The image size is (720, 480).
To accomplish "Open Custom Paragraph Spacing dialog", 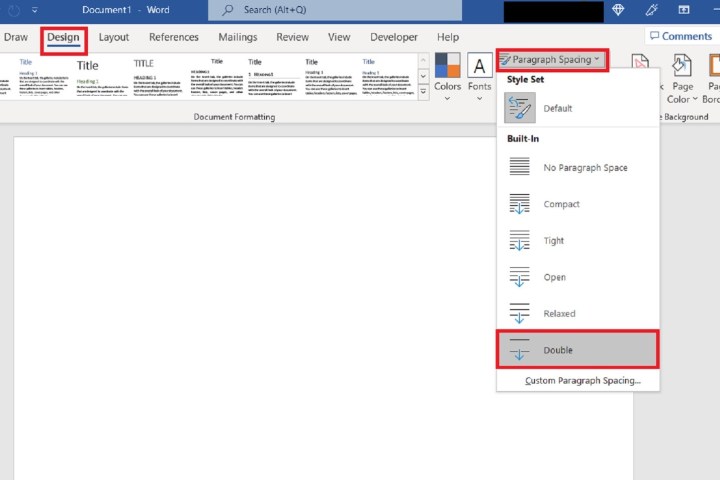I will [x=583, y=381].
